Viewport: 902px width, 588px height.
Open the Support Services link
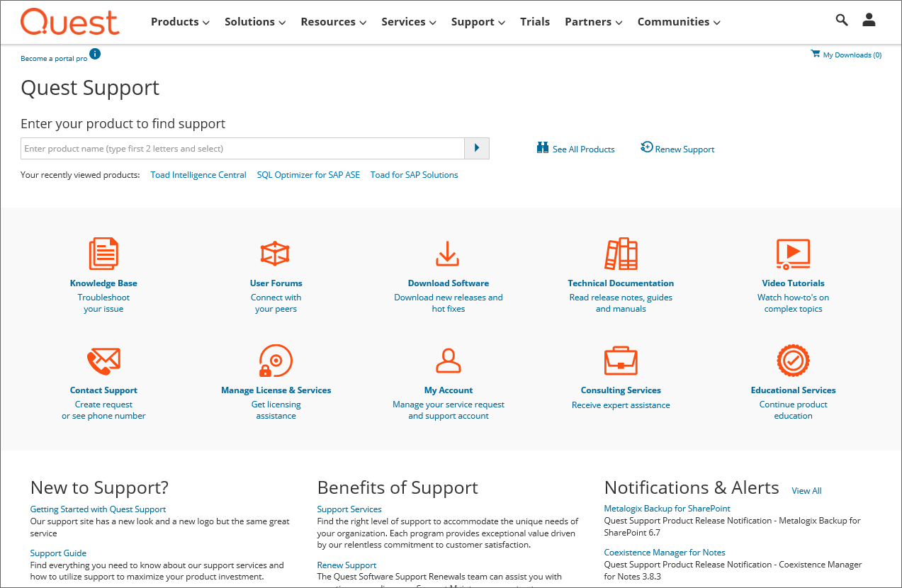coord(349,509)
